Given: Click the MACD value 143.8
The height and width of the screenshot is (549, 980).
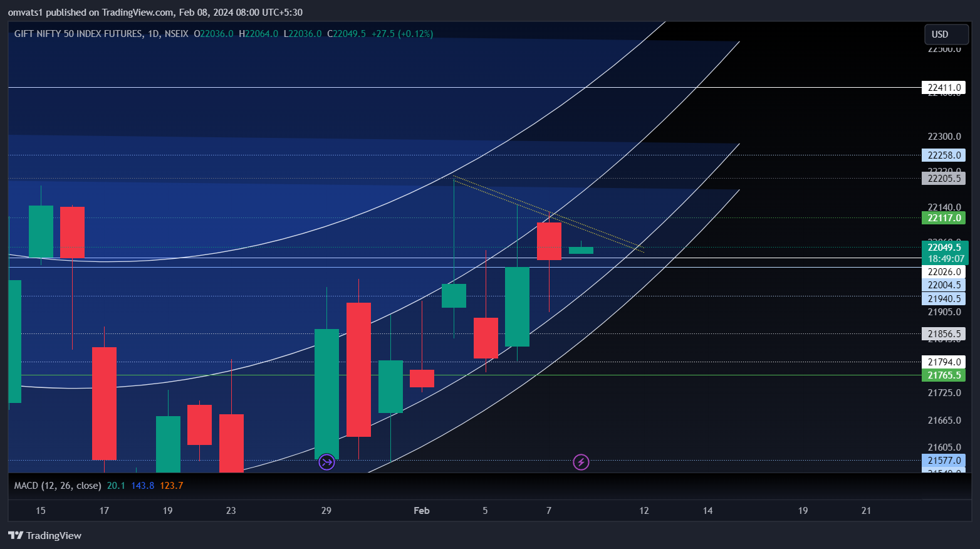Looking at the screenshot, I should 142,486.
